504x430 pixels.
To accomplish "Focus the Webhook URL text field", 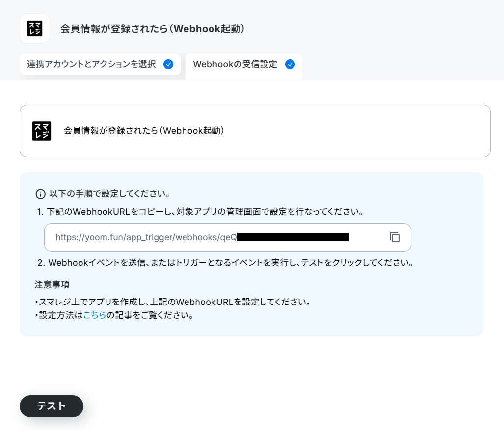I will pyautogui.click(x=228, y=237).
